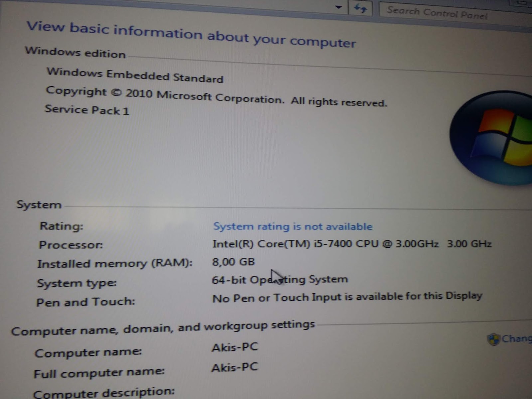Click the 'Installed memory (RAM):' label

[x=115, y=264]
